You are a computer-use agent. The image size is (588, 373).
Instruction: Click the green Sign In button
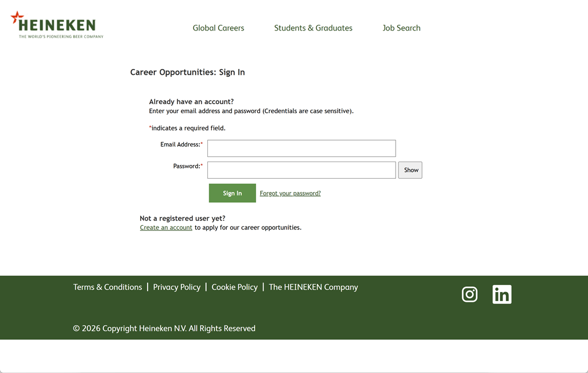(233, 193)
